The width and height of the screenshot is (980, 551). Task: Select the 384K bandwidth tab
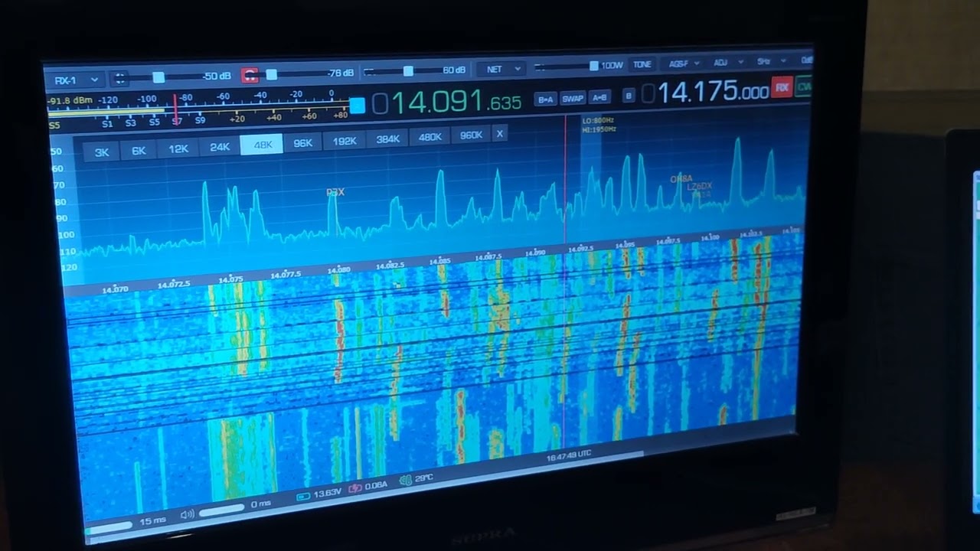coord(388,139)
